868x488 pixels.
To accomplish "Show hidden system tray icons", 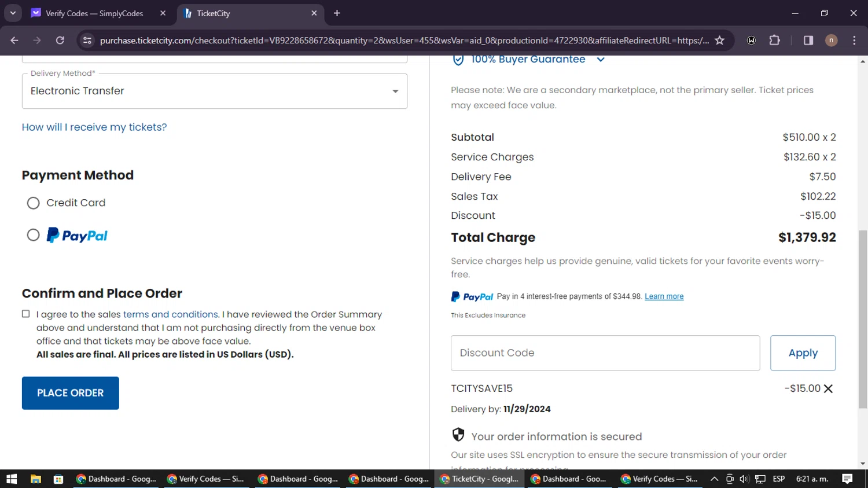I will 715,479.
